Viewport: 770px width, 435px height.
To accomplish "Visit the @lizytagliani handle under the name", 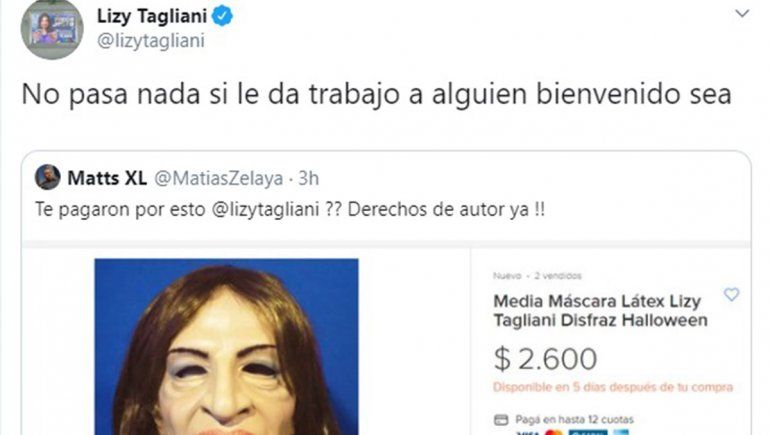I will point(151,41).
